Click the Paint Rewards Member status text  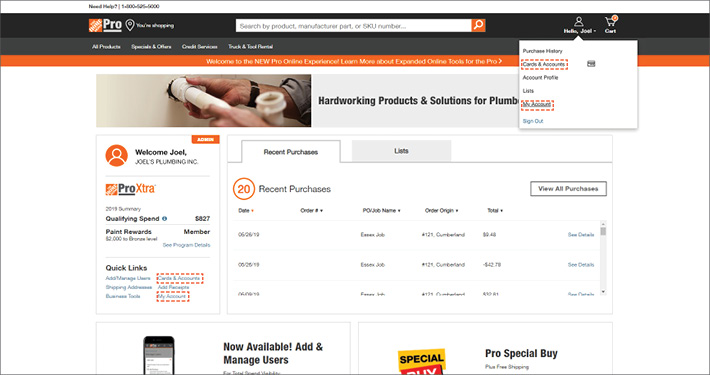click(x=197, y=231)
